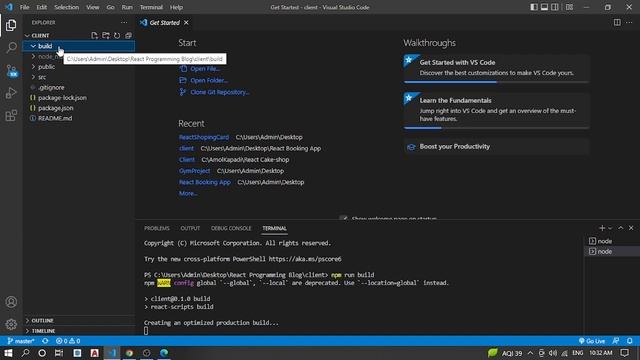Open the File menu

[x=24, y=7]
